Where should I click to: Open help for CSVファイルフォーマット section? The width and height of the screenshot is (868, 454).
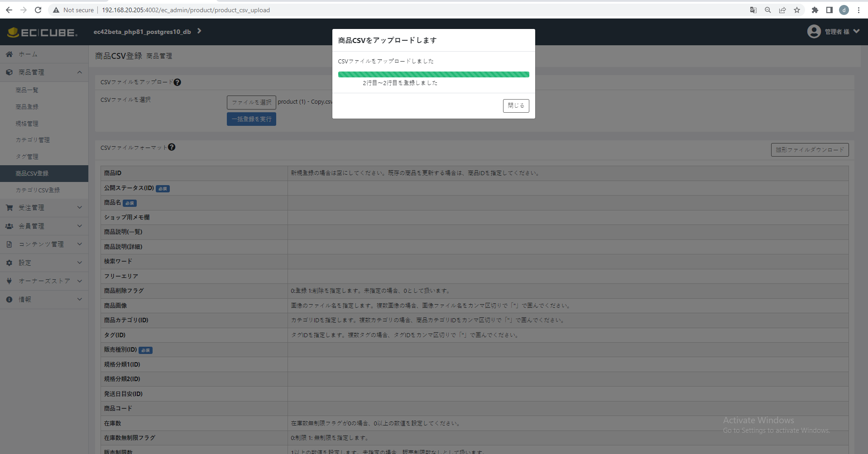[172, 147]
